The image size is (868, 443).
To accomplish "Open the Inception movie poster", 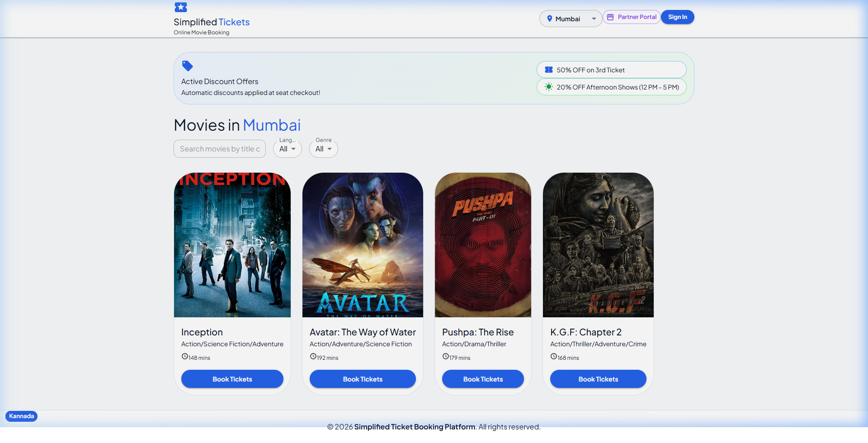I will 232,245.
